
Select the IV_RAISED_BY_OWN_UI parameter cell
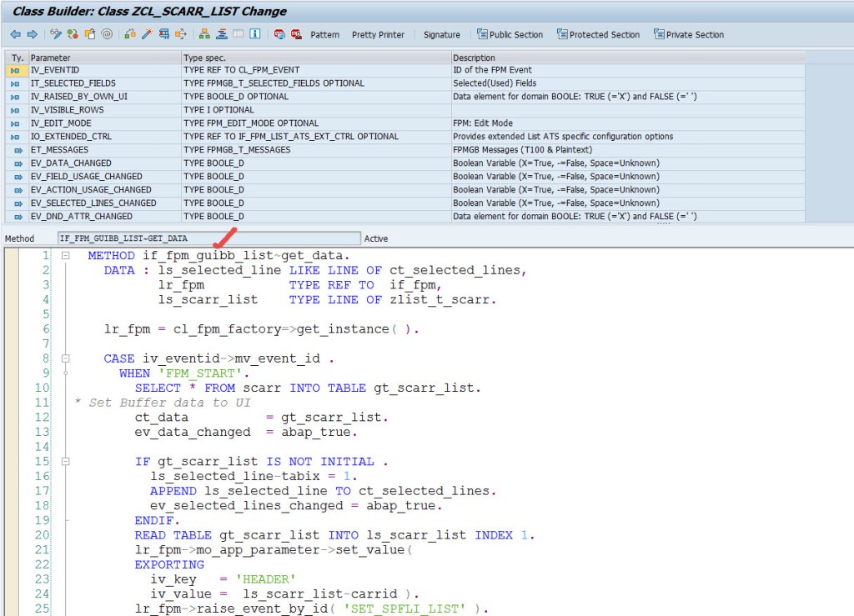click(104, 97)
